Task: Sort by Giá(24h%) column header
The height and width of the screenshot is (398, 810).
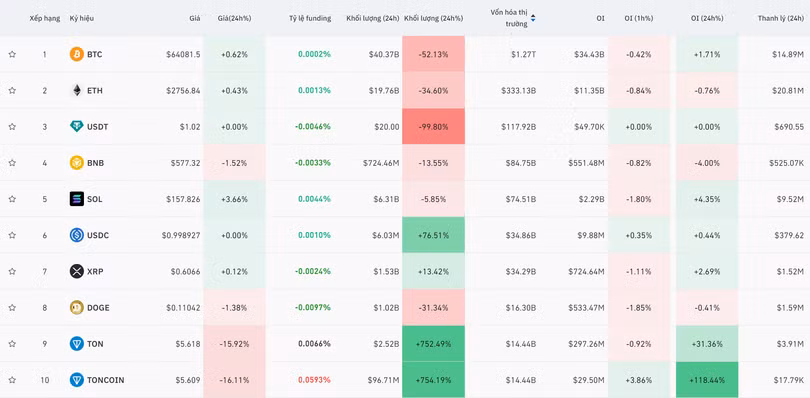Action: (234, 18)
